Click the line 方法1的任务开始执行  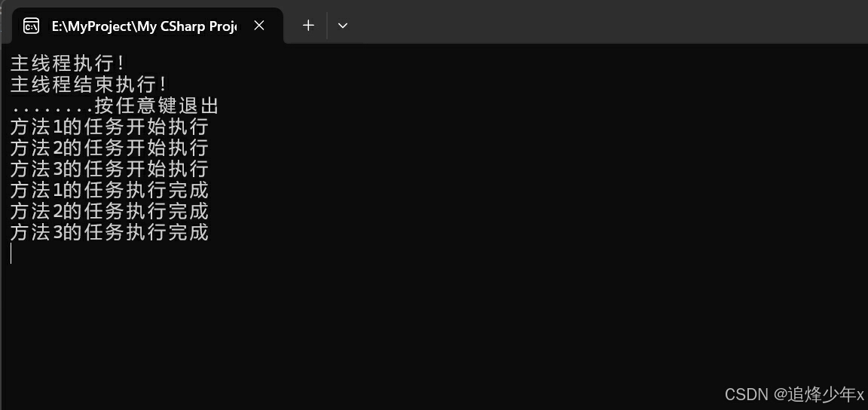(x=109, y=127)
